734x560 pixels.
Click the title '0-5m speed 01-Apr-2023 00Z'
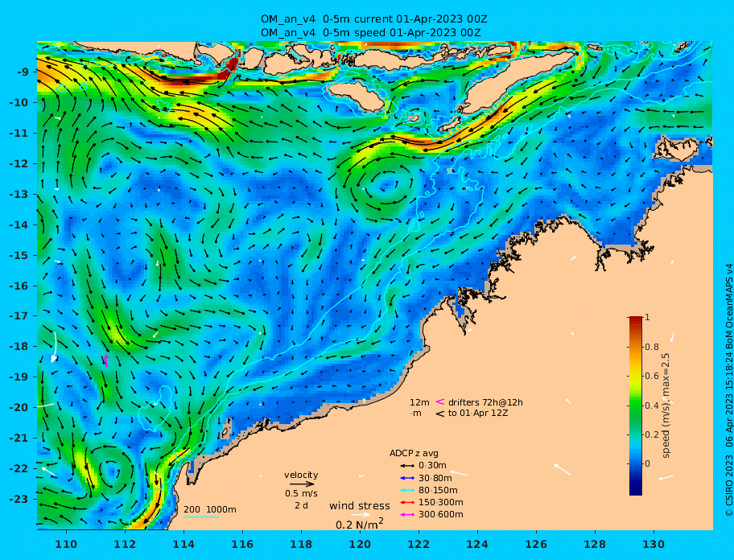402,32
